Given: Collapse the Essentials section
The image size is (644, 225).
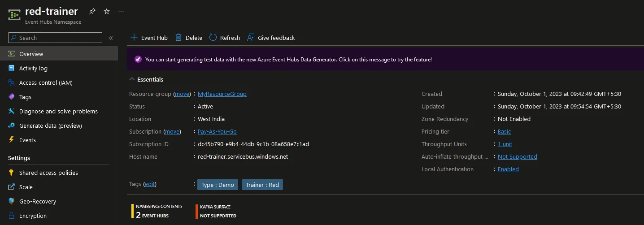Looking at the screenshot, I should [146, 79].
